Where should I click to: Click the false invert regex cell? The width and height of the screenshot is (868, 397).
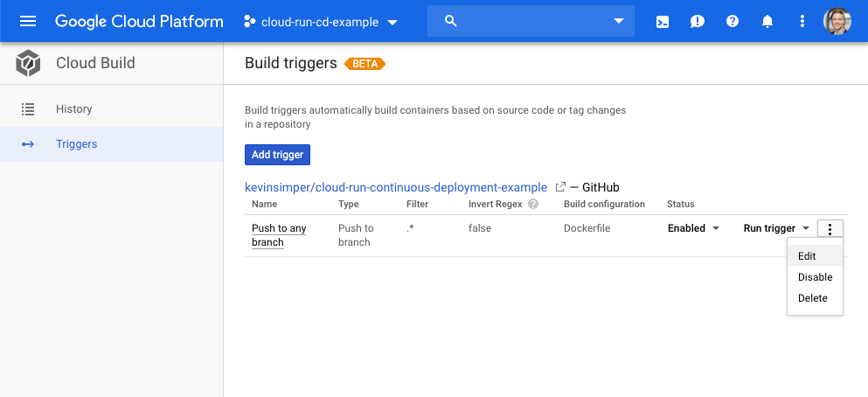point(479,228)
